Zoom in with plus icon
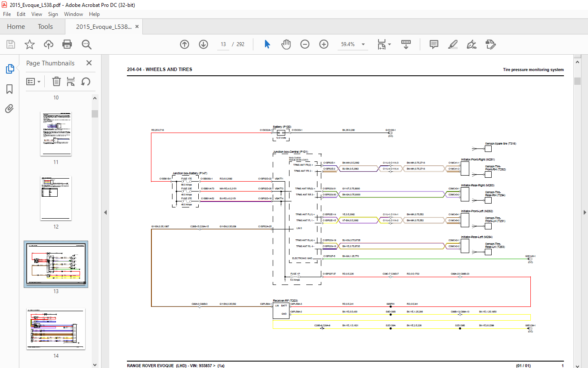 (324, 44)
